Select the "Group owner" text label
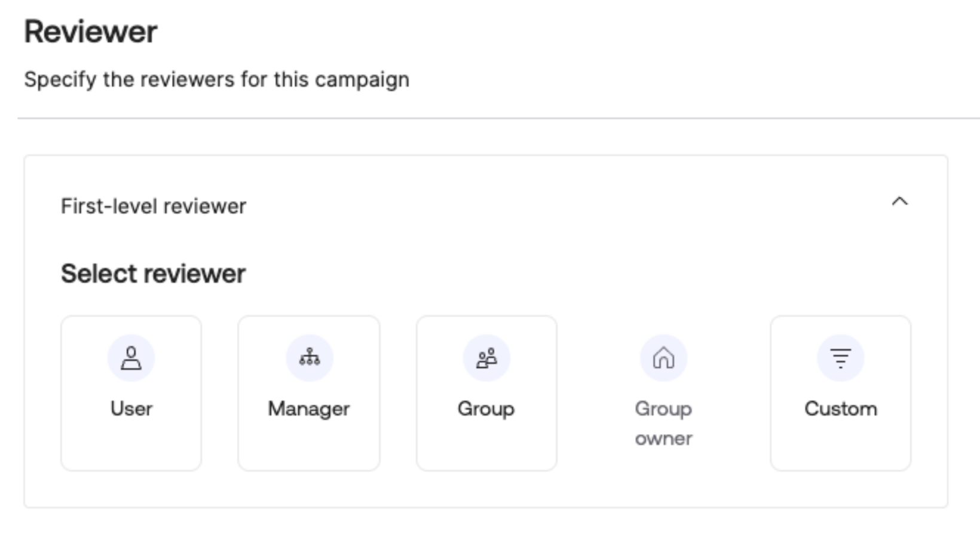 (663, 423)
